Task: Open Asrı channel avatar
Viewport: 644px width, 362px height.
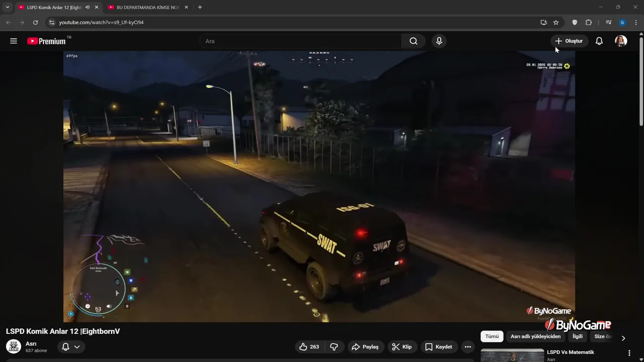Action: (x=14, y=346)
